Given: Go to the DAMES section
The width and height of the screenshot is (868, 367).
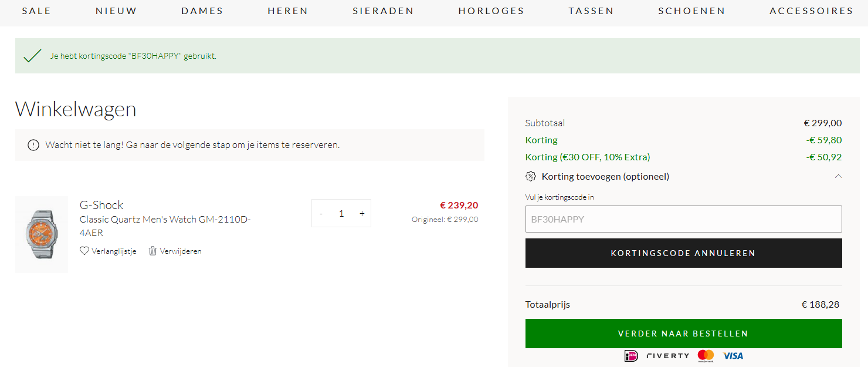Looking at the screenshot, I should coord(202,11).
